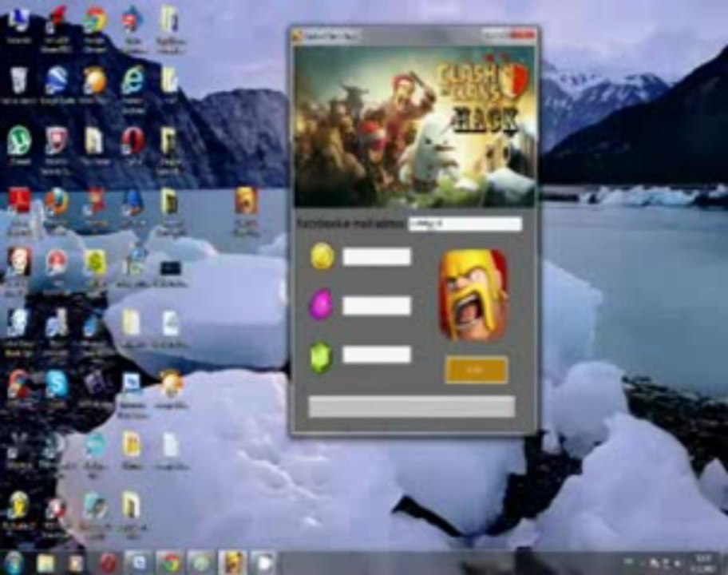The height and width of the screenshot is (575, 728).
Task: Focus the gems amount input field
Action: (x=377, y=355)
